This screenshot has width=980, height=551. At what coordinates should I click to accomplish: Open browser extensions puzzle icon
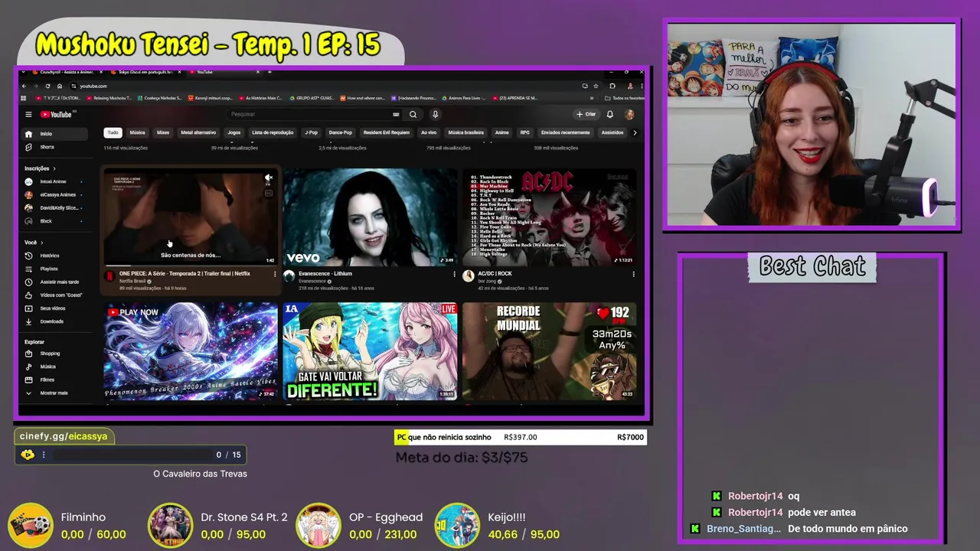pyautogui.click(x=612, y=86)
